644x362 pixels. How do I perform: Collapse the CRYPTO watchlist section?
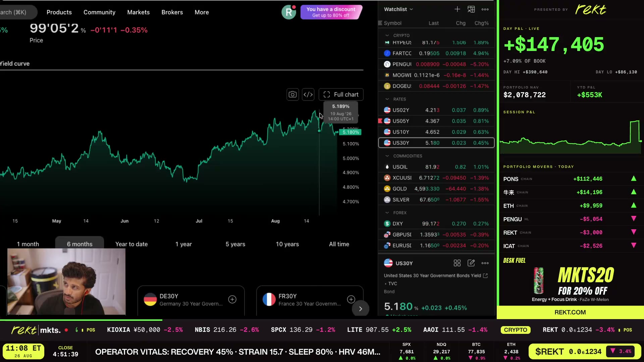coord(387,35)
